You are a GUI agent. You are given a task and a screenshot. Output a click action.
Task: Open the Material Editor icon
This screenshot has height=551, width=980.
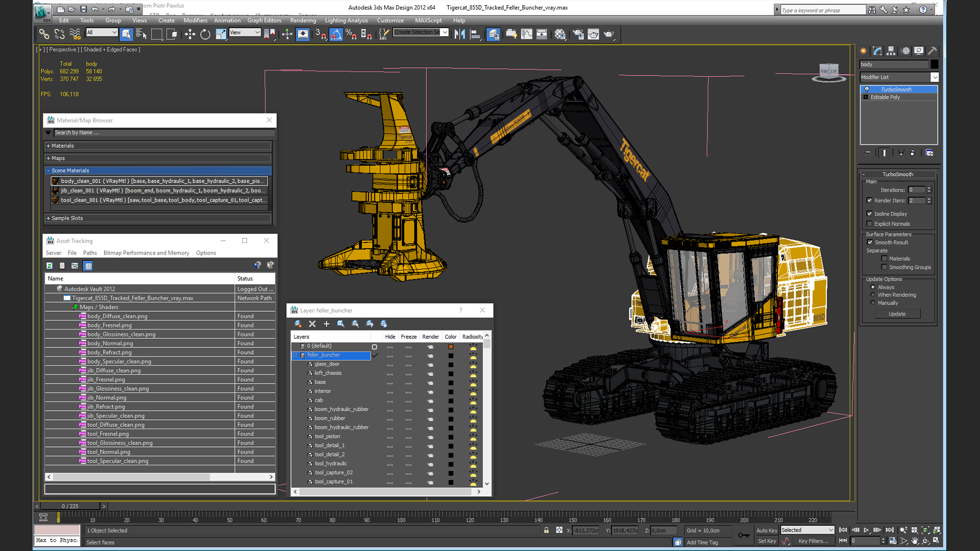pyautogui.click(x=560, y=34)
